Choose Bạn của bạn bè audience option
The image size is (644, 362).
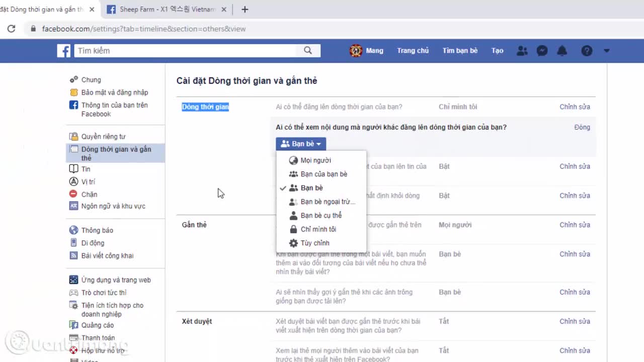tap(321, 174)
